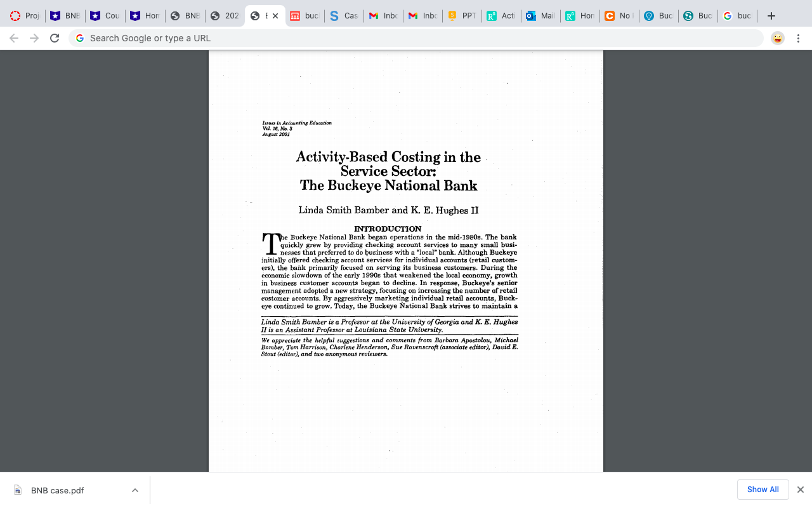
Task: Click the 'August 2001' date text
Action: 276,134
